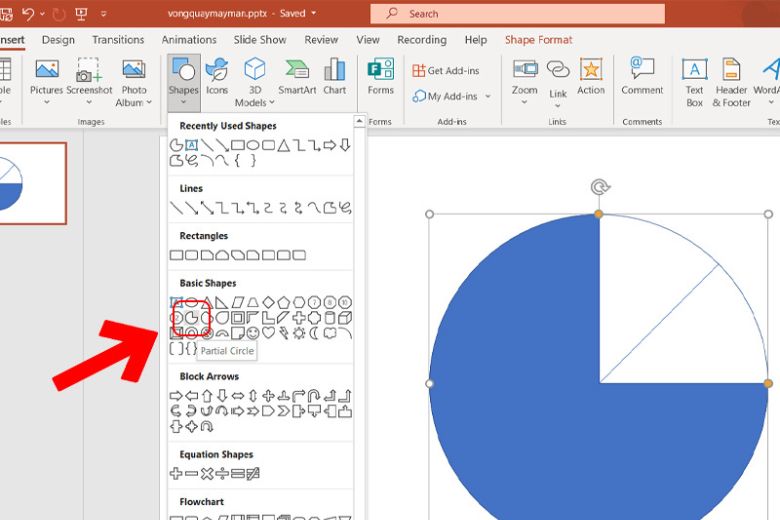Pick the Right Arrow in Block Arrows
The image size is (780, 520).
point(176,396)
